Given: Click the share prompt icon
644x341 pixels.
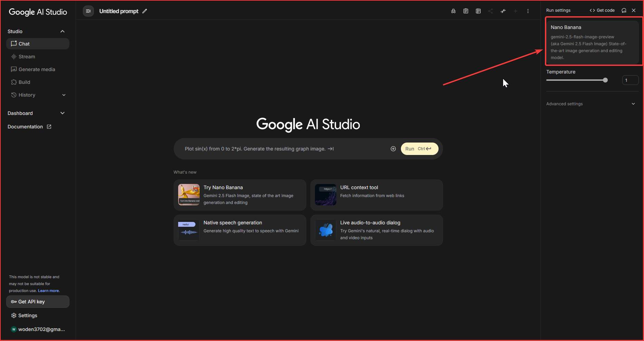Looking at the screenshot, I should [491, 11].
